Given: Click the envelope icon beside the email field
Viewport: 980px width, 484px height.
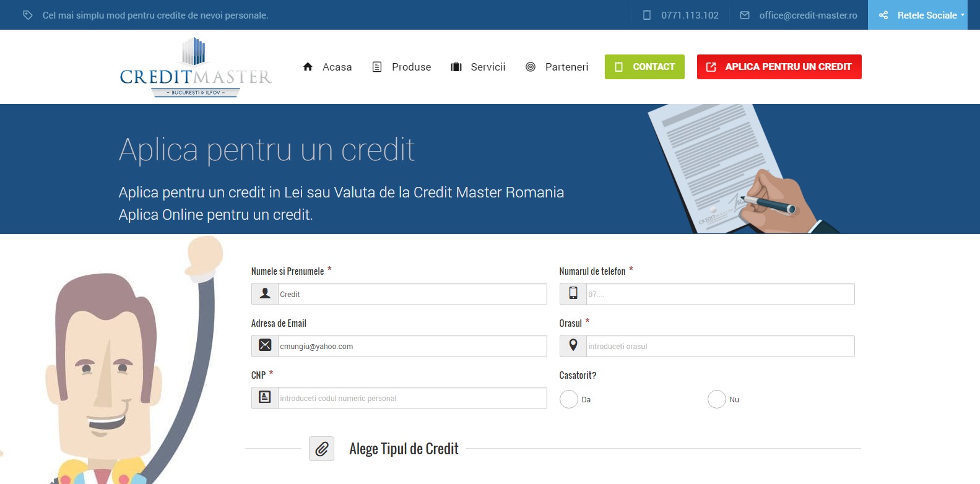Looking at the screenshot, I should tap(265, 346).
